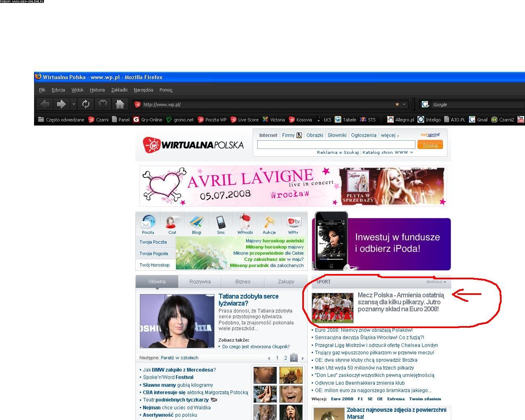Viewport: 525px width, 420px height.
Task: Expand więcej search categories
Action: [x=390, y=135]
